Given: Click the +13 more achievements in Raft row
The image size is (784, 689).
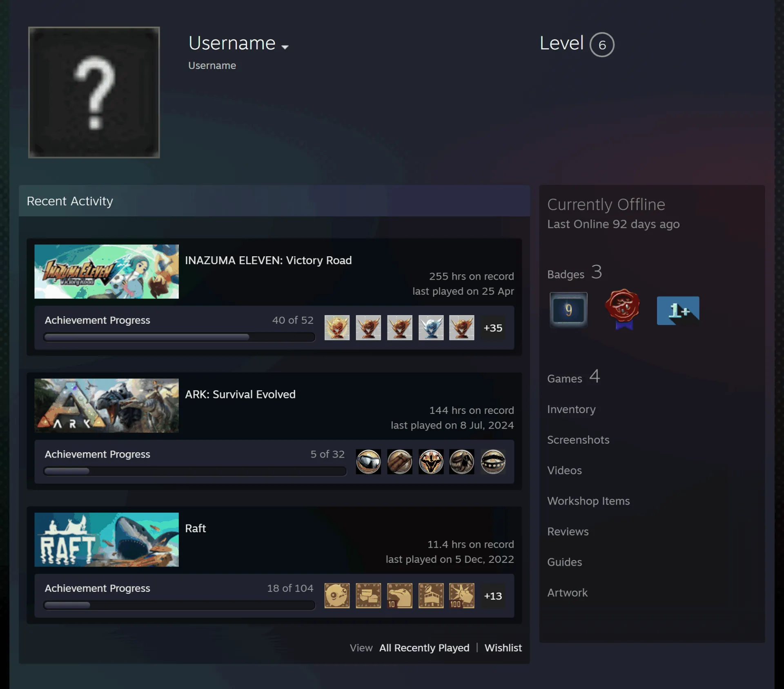Looking at the screenshot, I should click(x=493, y=596).
